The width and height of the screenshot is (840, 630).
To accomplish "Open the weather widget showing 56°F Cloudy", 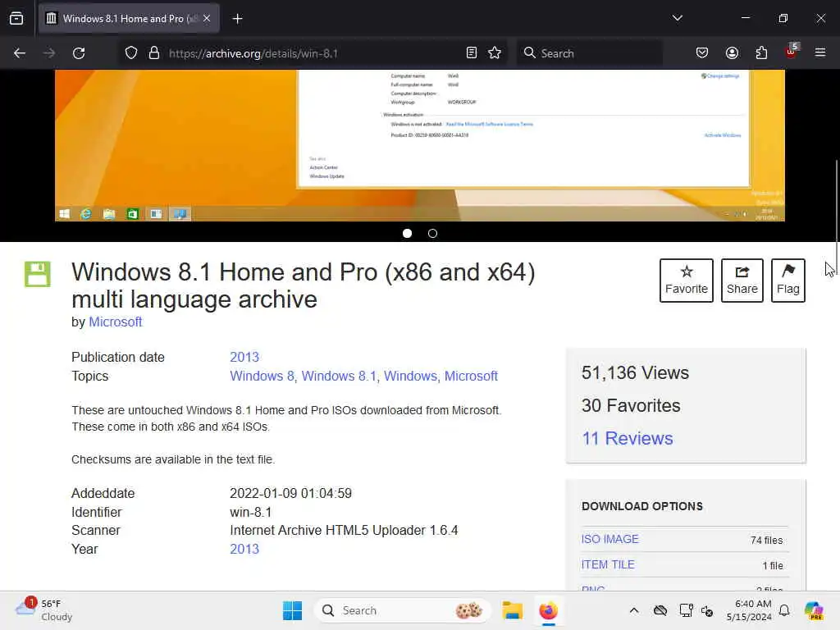I will pyautogui.click(x=44, y=610).
